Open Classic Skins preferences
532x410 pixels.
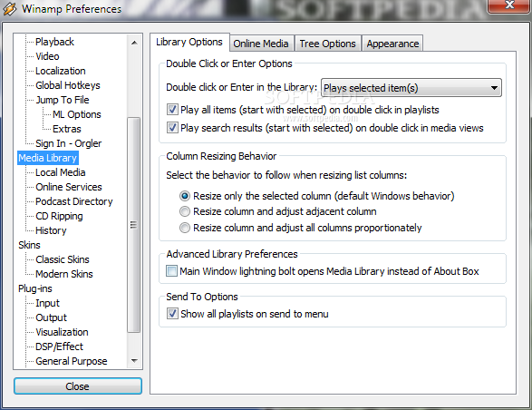[63, 259]
